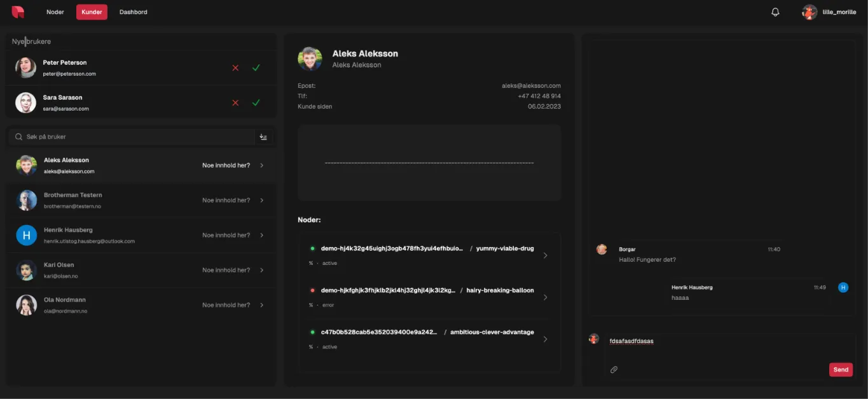Image resolution: width=868 pixels, height=399 pixels.
Task: Focus the 'Søk på bruker' search field
Action: pyautogui.click(x=132, y=137)
